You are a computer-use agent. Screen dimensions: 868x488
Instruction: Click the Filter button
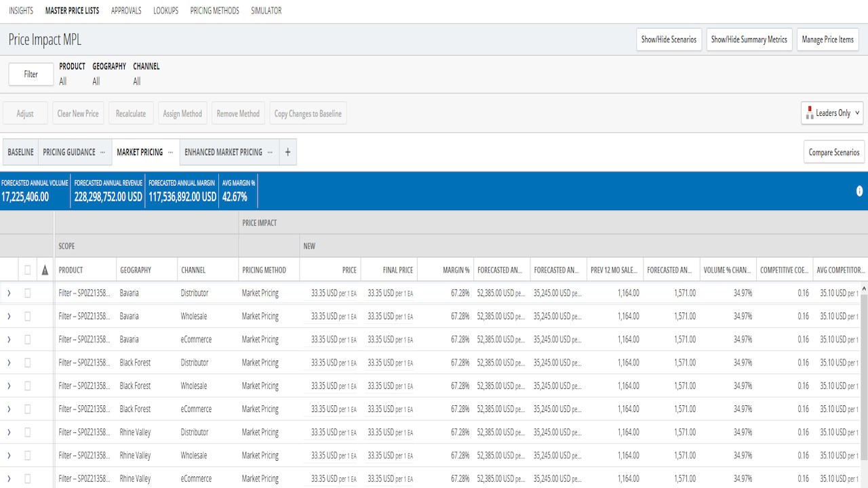point(31,75)
